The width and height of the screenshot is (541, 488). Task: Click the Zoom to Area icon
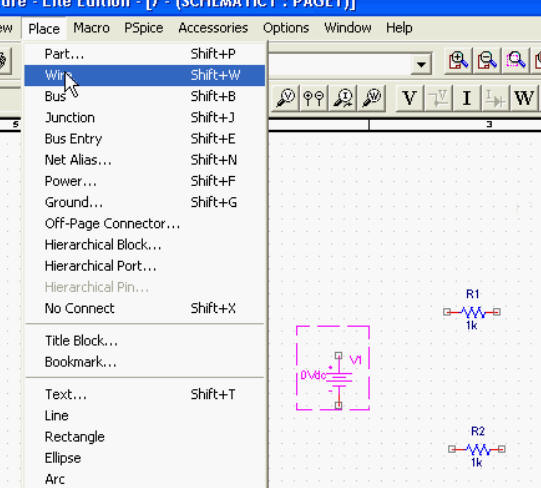515,61
